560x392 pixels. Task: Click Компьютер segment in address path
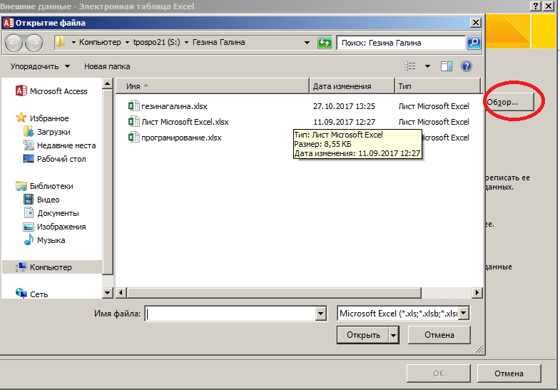point(100,43)
